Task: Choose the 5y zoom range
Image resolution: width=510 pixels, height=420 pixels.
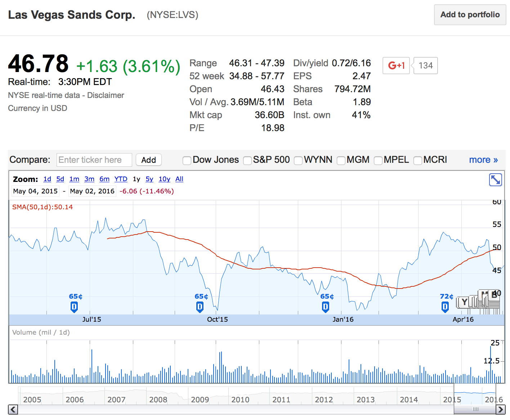Action: 149,179
